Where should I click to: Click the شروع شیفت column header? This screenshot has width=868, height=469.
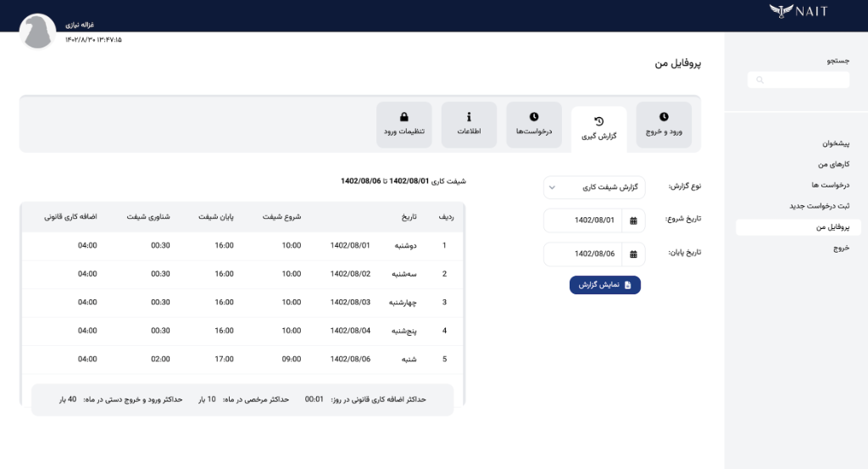tap(281, 217)
